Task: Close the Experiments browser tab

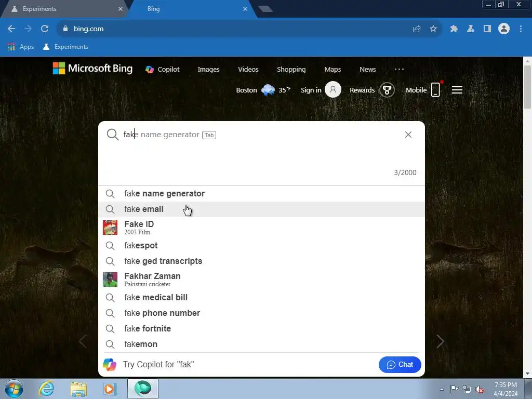Action: click(121, 9)
